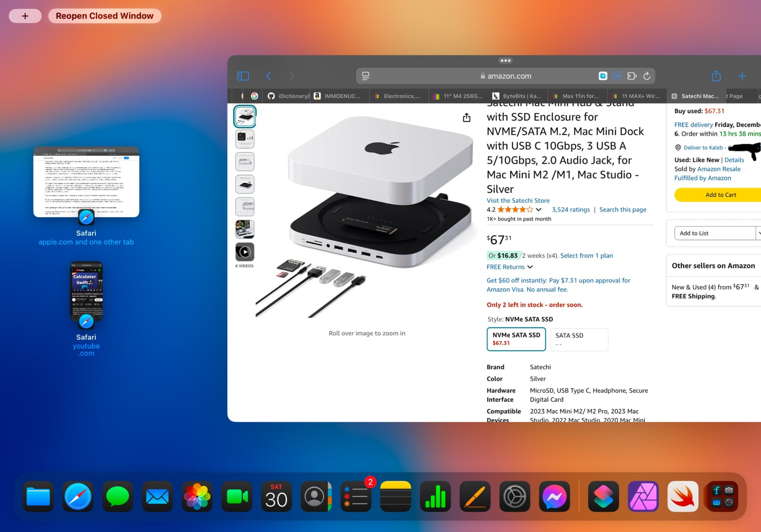Viewport: 761px width, 532px height.
Task: Expand the FREE Returns dropdown
Action: tap(530, 267)
